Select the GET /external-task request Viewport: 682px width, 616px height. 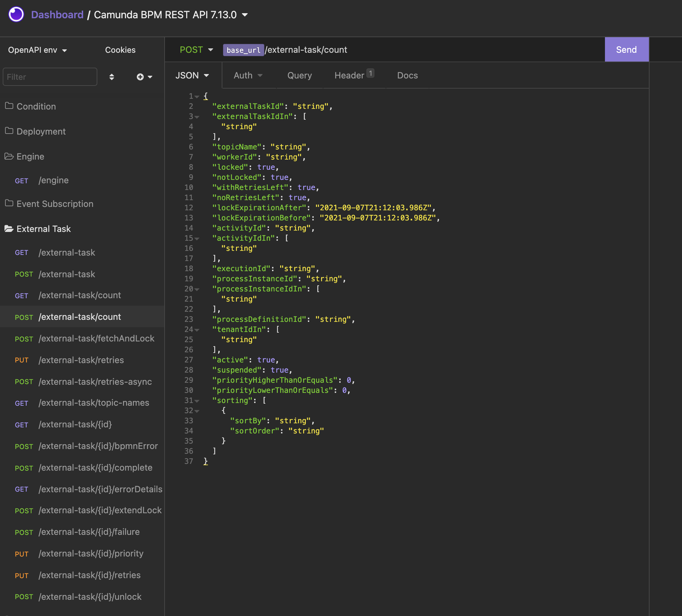pos(82,253)
